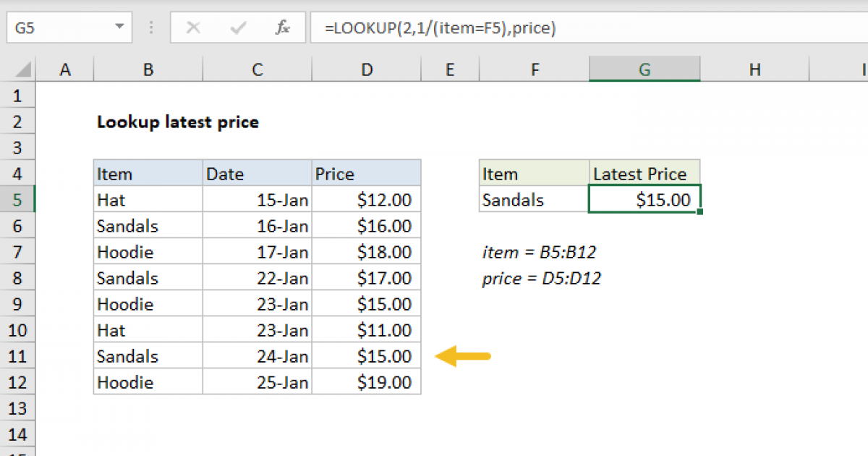Click the Insert Function (fx) icon
This screenshot has height=456, width=868.
tap(282, 28)
